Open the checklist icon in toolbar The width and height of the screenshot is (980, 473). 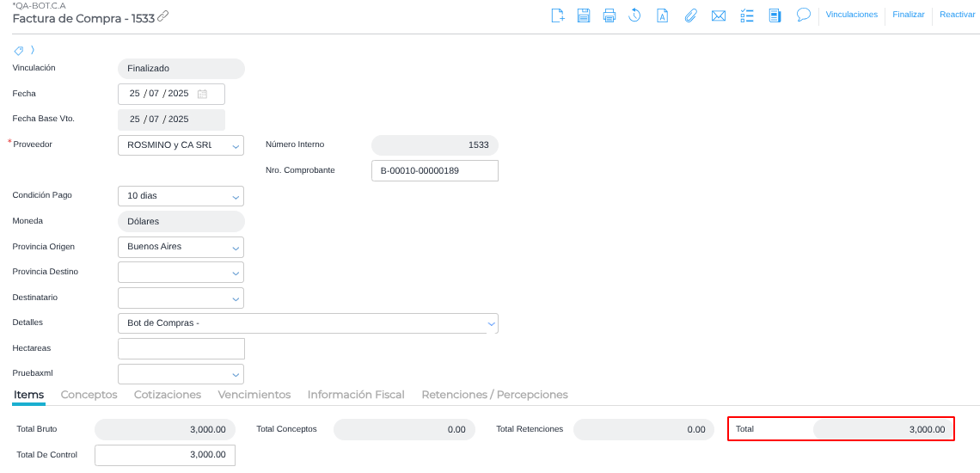[747, 15]
